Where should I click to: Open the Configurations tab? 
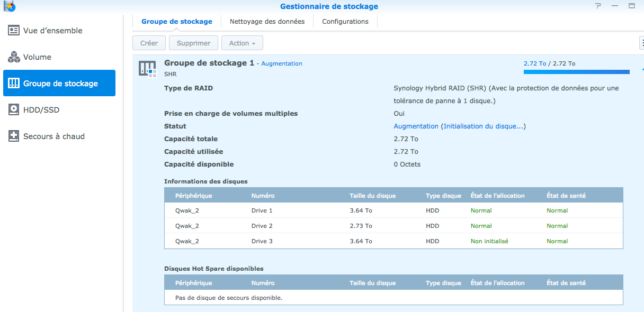pos(345,22)
